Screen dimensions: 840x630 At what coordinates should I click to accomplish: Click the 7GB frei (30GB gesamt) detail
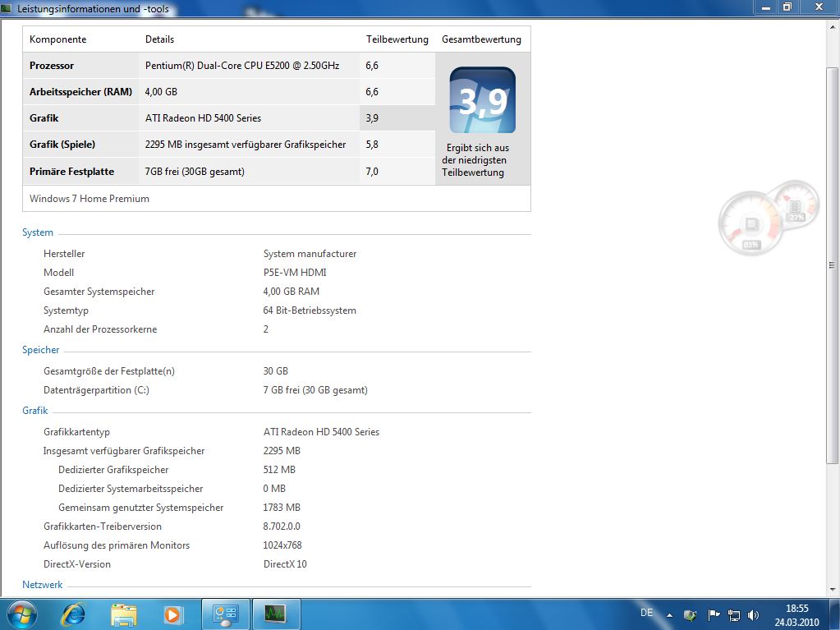coord(195,172)
